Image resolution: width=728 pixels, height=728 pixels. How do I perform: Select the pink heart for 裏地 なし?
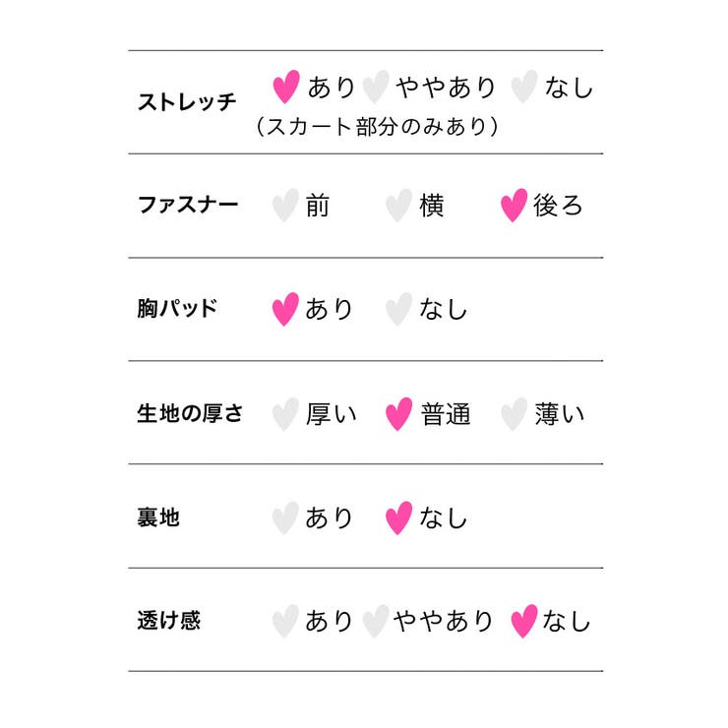tap(398, 518)
